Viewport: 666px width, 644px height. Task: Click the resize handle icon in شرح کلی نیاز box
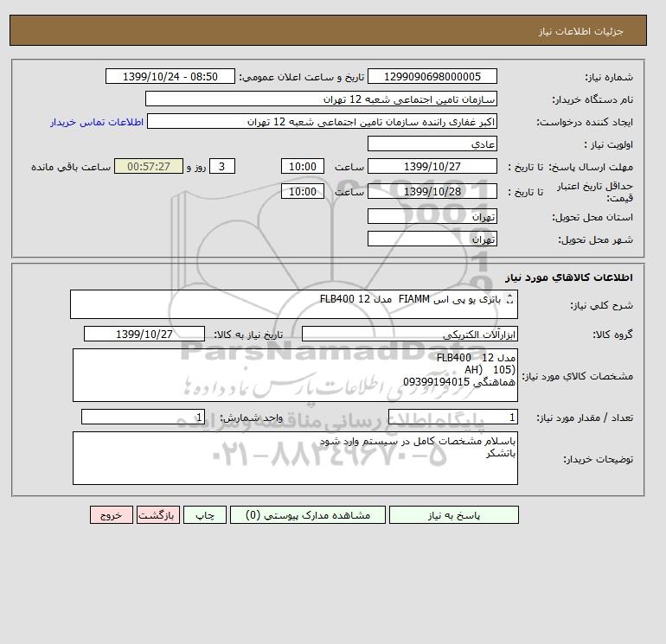(x=510, y=299)
